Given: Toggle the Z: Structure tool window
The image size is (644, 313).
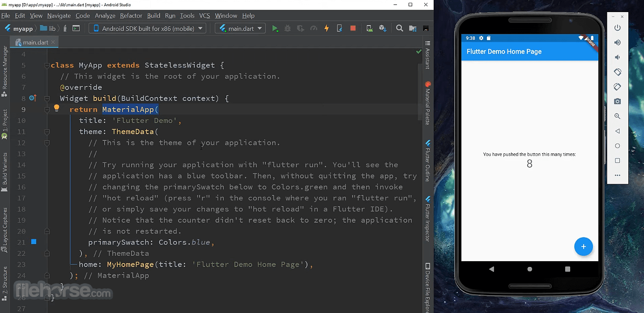Looking at the screenshot, I should [4, 283].
